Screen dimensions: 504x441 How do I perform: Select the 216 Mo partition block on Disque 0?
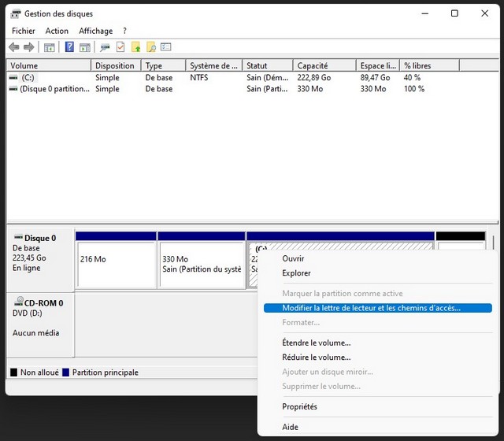116,264
